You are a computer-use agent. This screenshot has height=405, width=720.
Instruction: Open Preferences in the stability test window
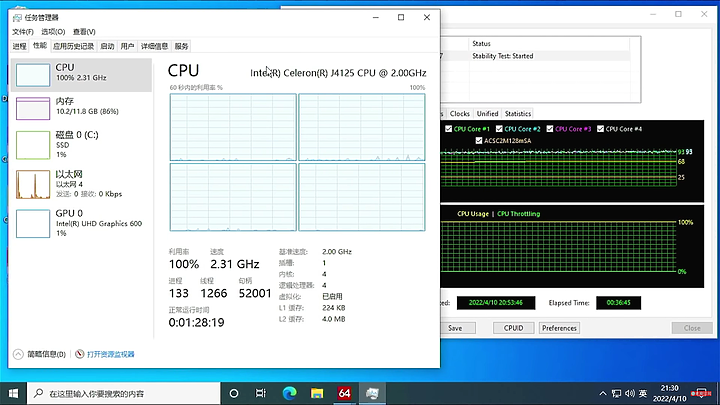click(x=559, y=328)
